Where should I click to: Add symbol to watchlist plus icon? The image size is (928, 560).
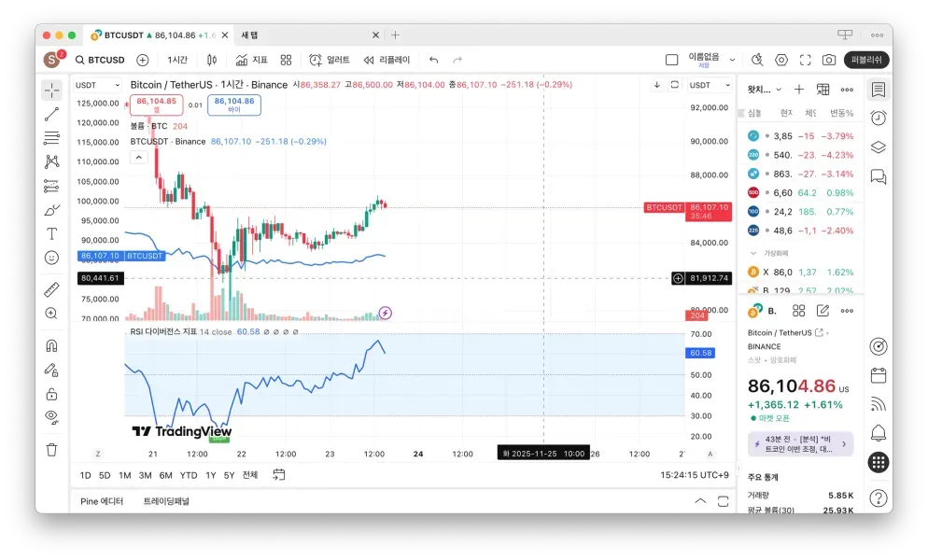(799, 90)
